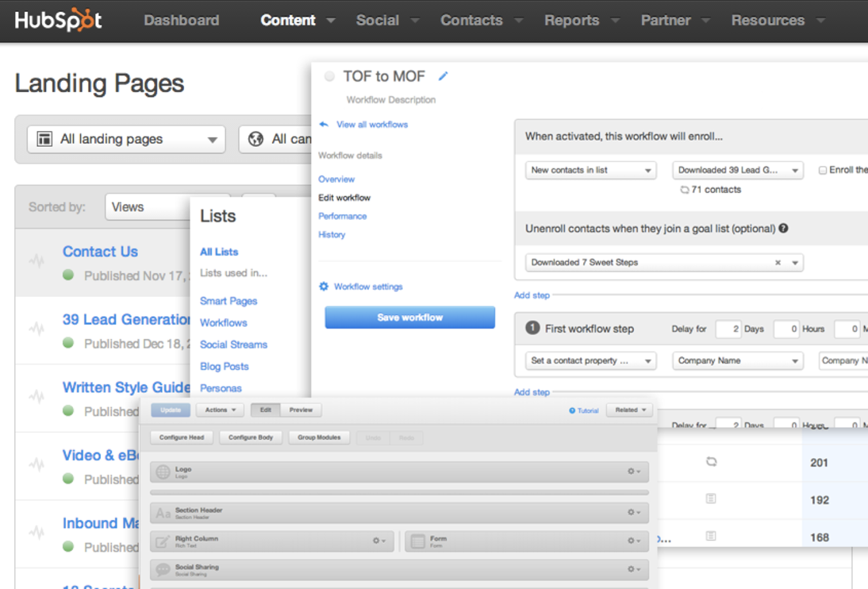Open All landing pages dropdown
The height and width of the screenshot is (589, 868).
(x=126, y=139)
